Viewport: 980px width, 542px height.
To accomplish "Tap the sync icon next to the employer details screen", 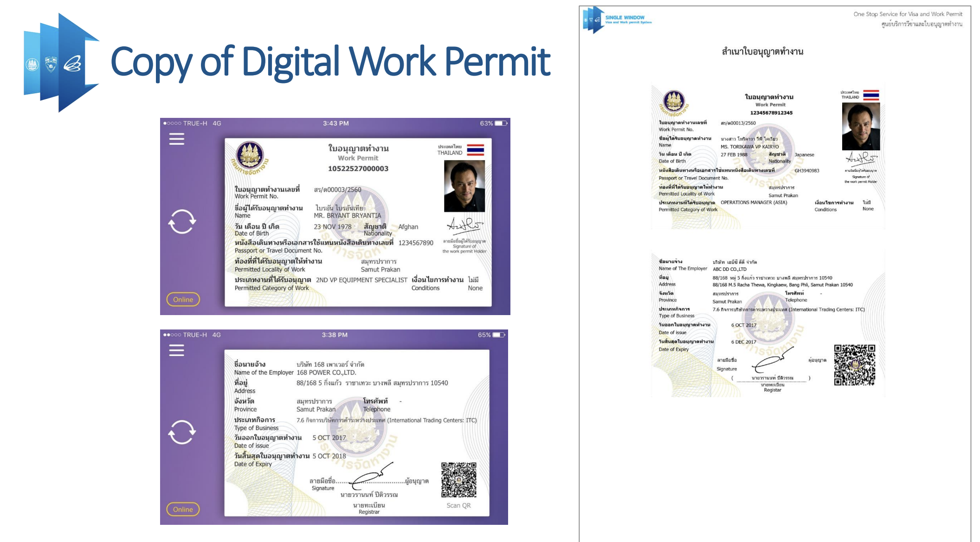I will [182, 432].
